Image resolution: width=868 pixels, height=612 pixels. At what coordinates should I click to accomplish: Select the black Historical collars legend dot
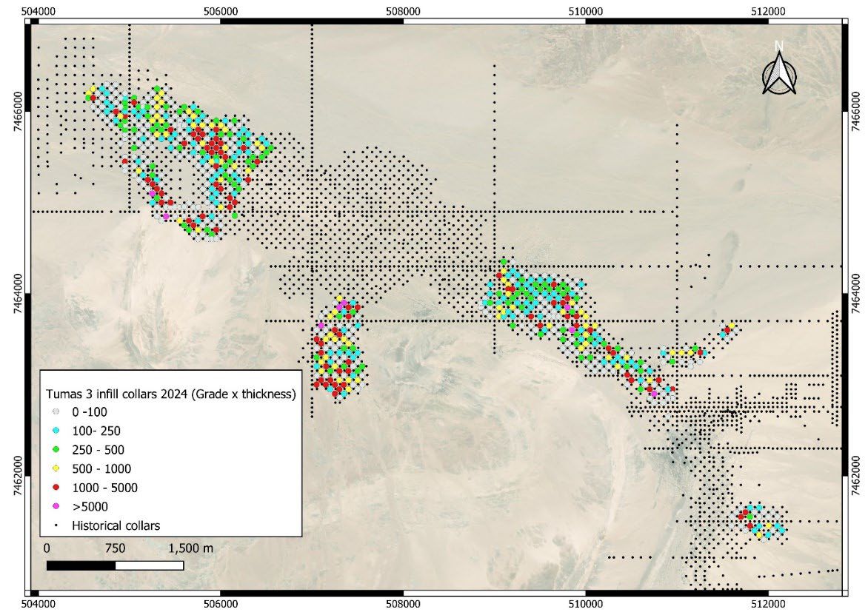tap(56, 526)
